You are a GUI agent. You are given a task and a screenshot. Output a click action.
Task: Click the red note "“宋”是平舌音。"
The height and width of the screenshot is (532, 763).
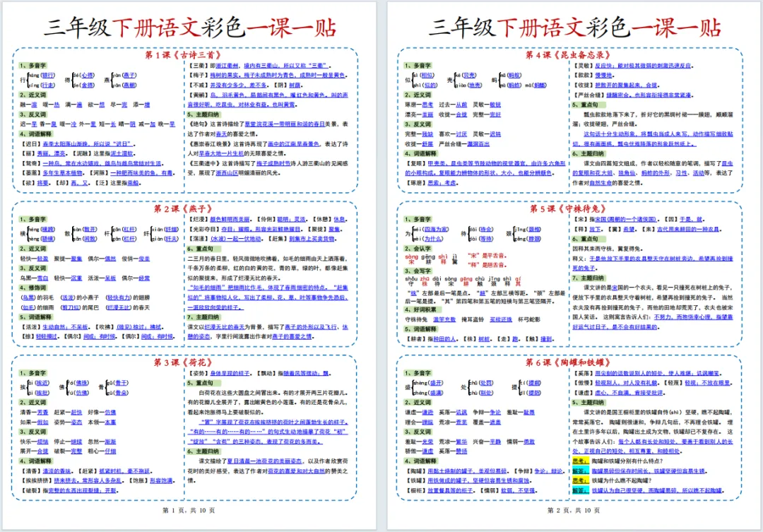tap(487, 255)
